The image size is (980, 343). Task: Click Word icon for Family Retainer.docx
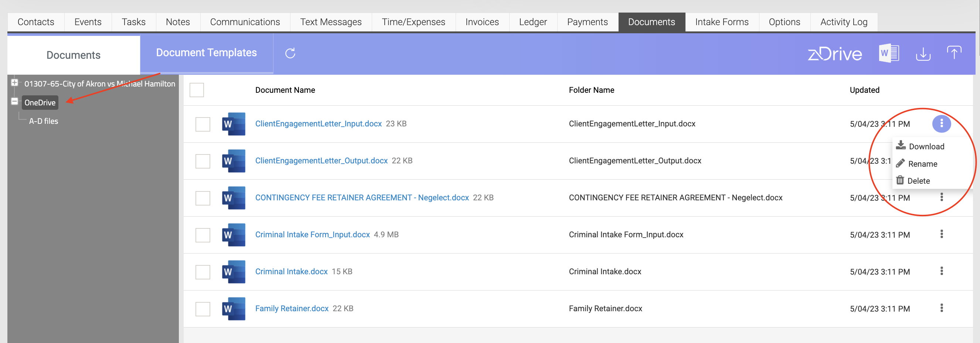[x=234, y=308]
